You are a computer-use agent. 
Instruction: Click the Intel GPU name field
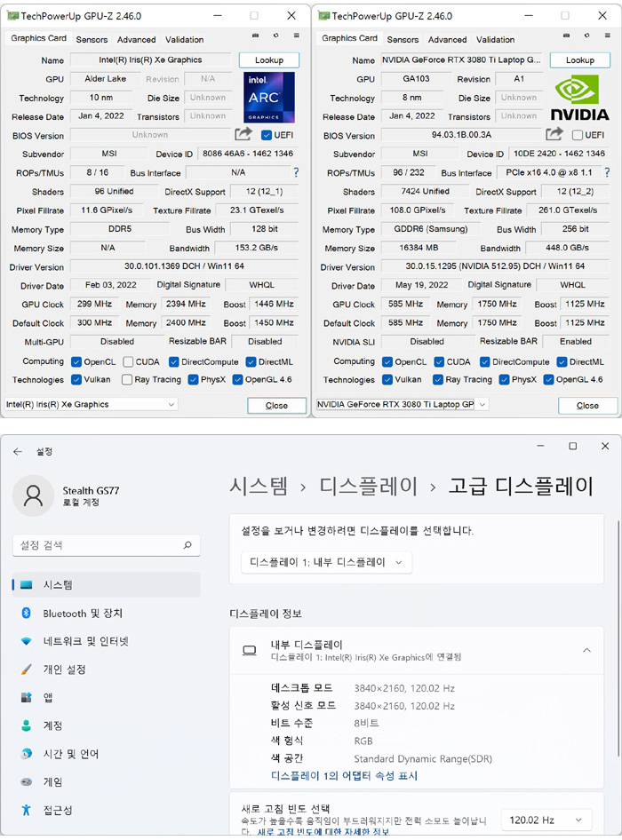pos(151,60)
